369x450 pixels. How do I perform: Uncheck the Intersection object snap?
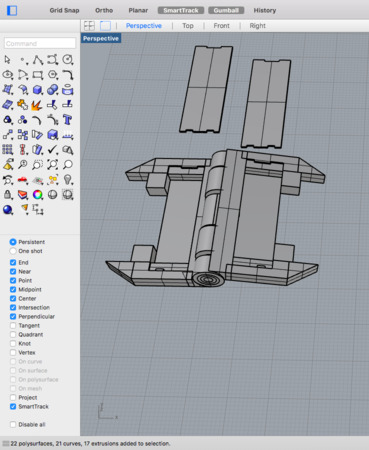coord(13,307)
